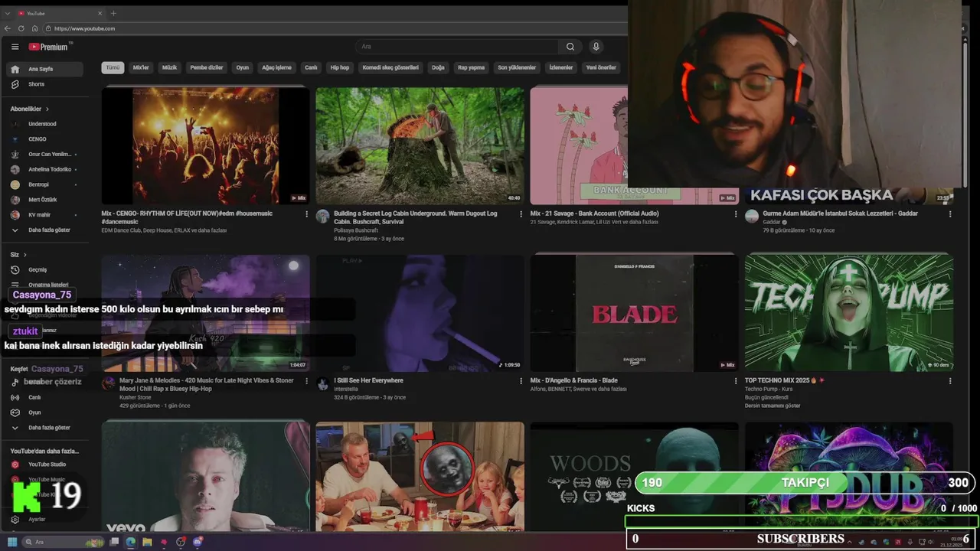The width and height of the screenshot is (980, 551).
Task: Select Komedi skeç gösterileri chip
Action: tap(390, 67)
